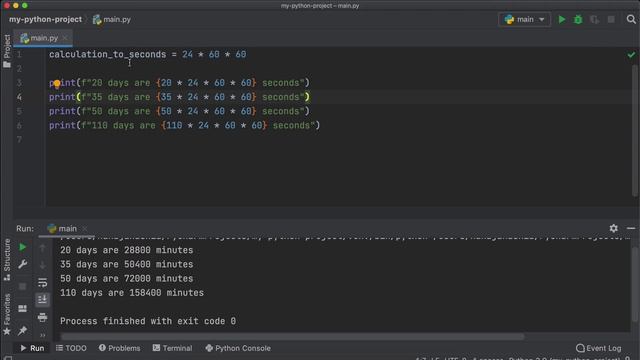Click the print icon in Run panel
The image size is (640, 360).
tap(42, 317)
